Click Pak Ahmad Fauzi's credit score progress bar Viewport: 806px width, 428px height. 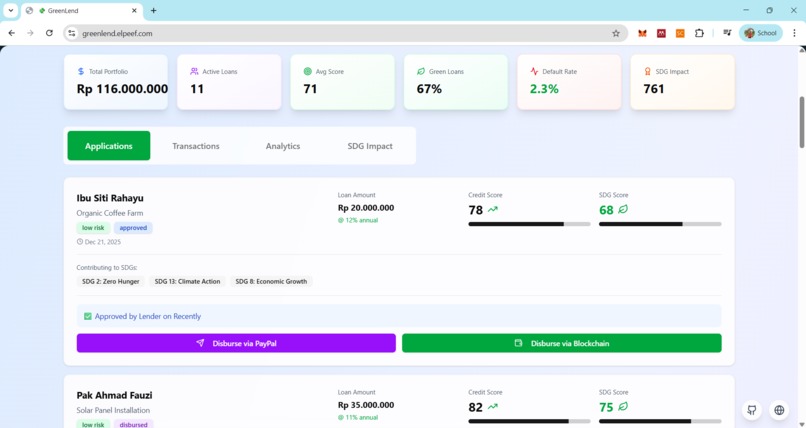point(529,421)
